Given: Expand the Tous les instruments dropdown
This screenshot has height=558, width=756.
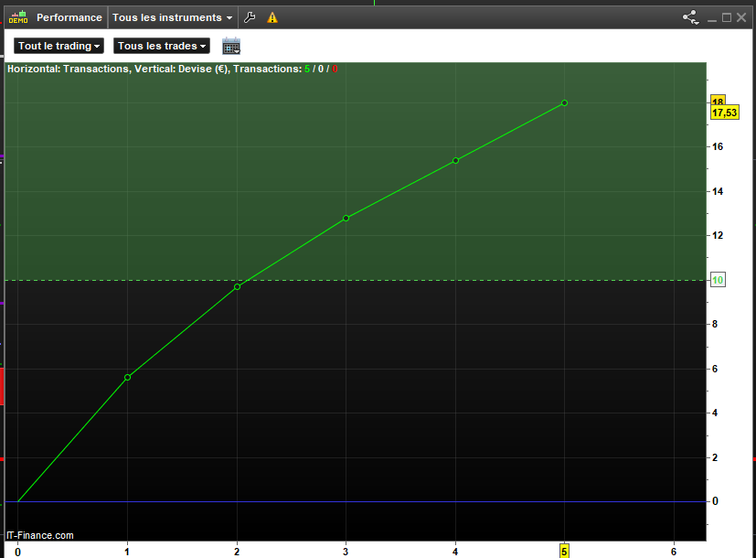Looking at the screenshot, I should [172, 17].
